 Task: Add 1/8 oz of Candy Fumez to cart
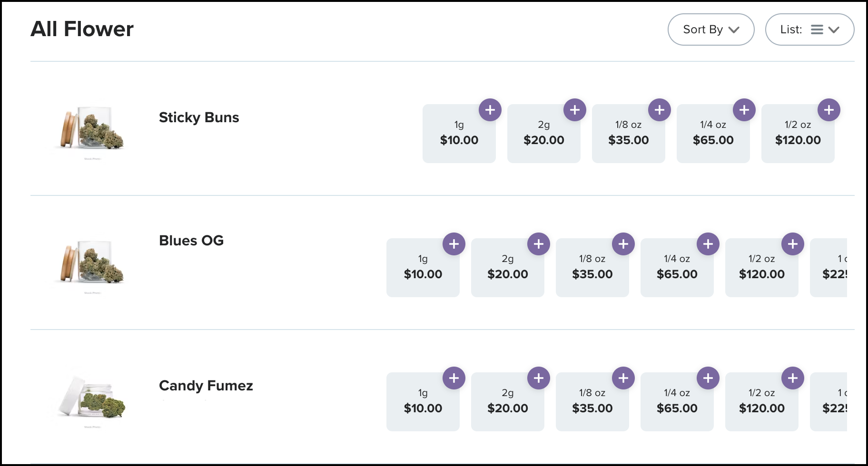click(623, 378)
